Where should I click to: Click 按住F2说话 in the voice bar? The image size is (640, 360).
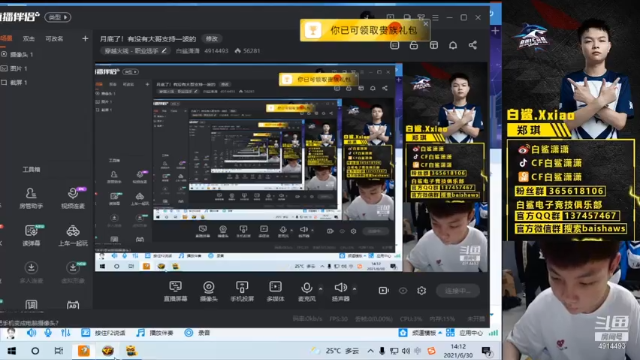(104, 333)
